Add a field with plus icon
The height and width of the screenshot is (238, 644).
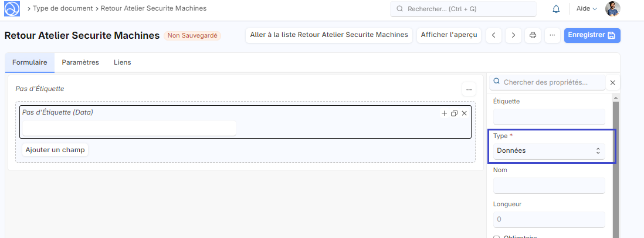coord(444,113)
